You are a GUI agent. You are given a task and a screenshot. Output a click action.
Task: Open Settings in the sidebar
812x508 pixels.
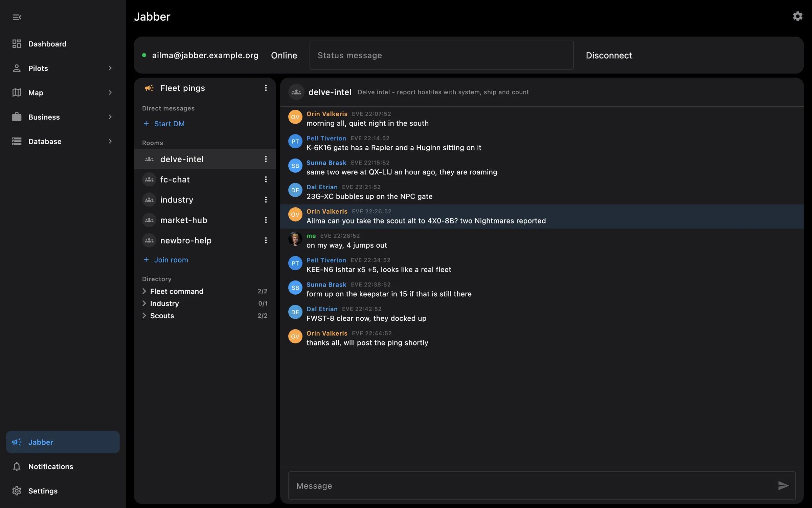63,491
